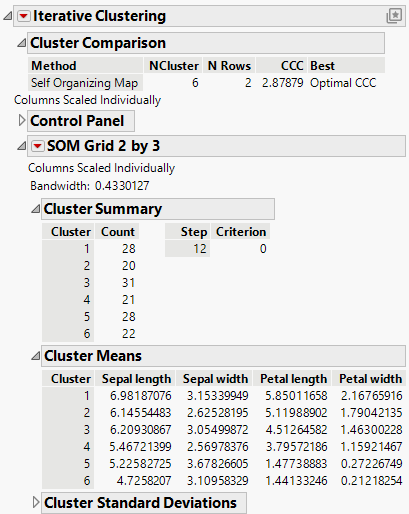This screenshot has height=514, width=409.
Task: Collapse the Cluster Summary section
Action: click(35, 209)
